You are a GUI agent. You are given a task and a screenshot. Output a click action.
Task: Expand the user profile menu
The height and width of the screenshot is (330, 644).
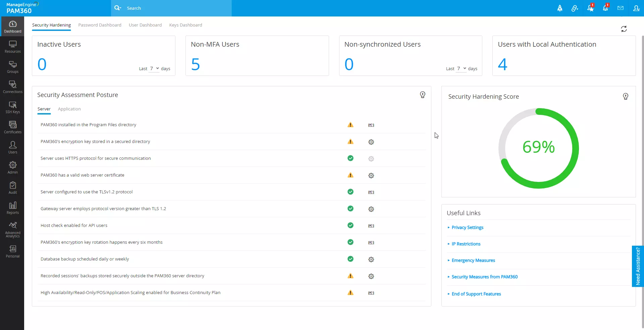(x=637, y=8)
